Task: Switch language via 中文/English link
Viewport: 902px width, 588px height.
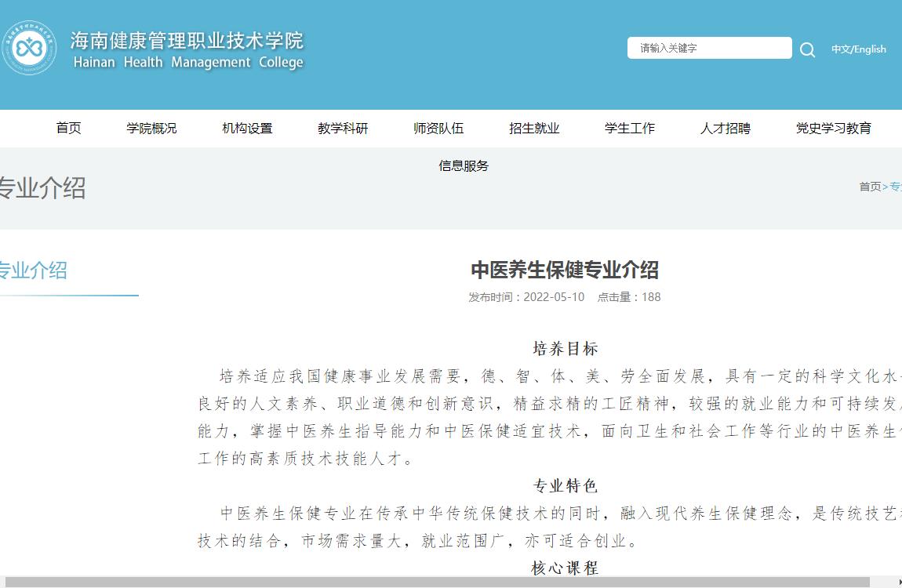Action: 858,49
